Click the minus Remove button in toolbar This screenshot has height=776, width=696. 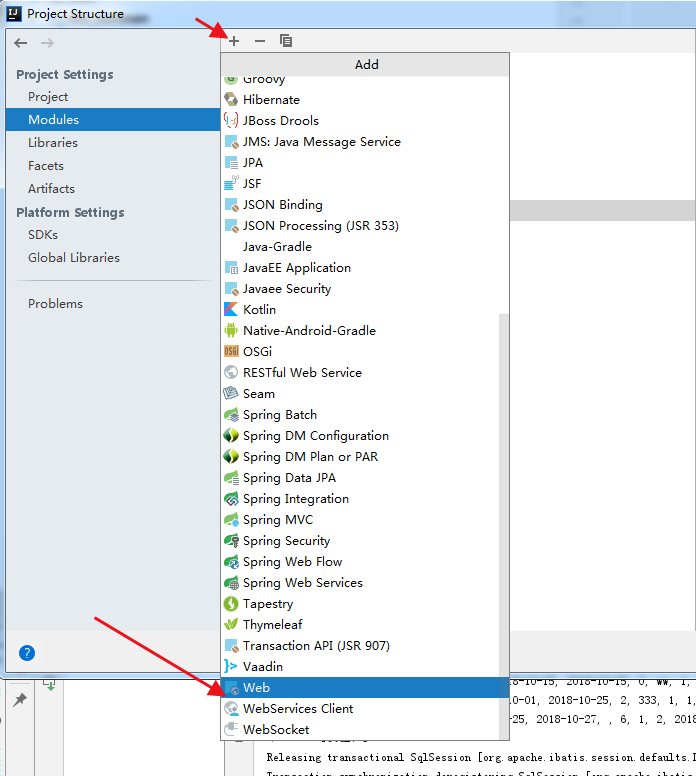260,41
